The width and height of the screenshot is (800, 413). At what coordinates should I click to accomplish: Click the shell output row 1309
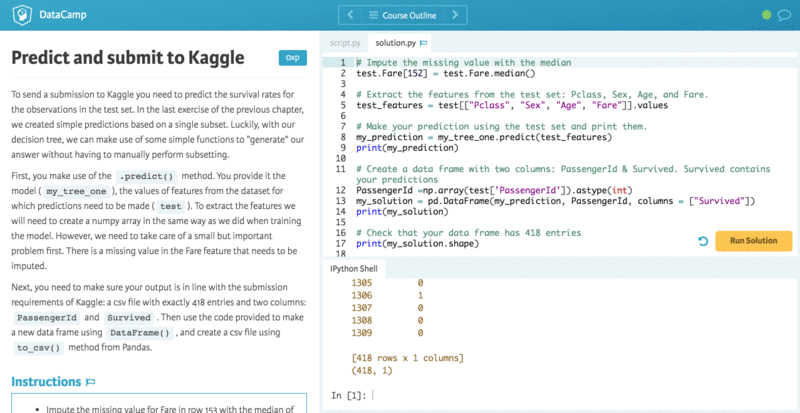tap(388, 333)
